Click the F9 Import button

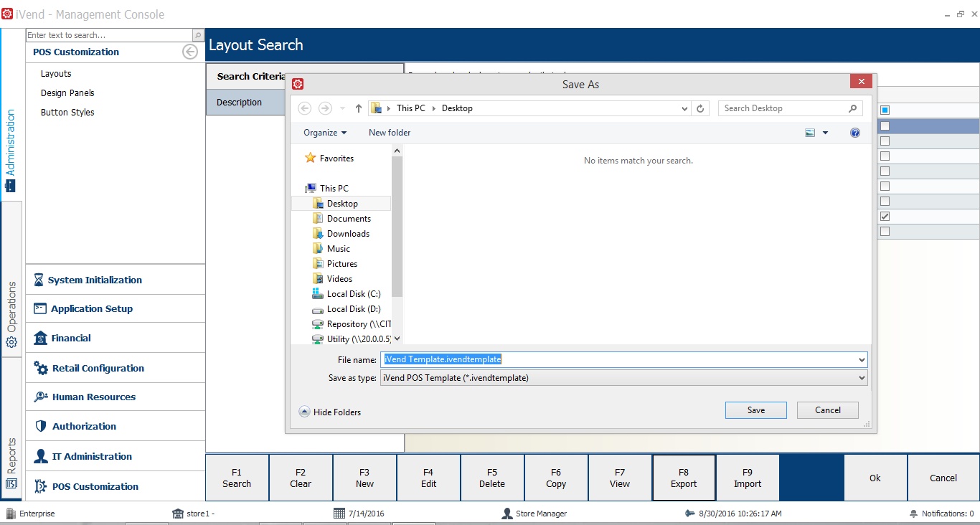click(748, 478)
